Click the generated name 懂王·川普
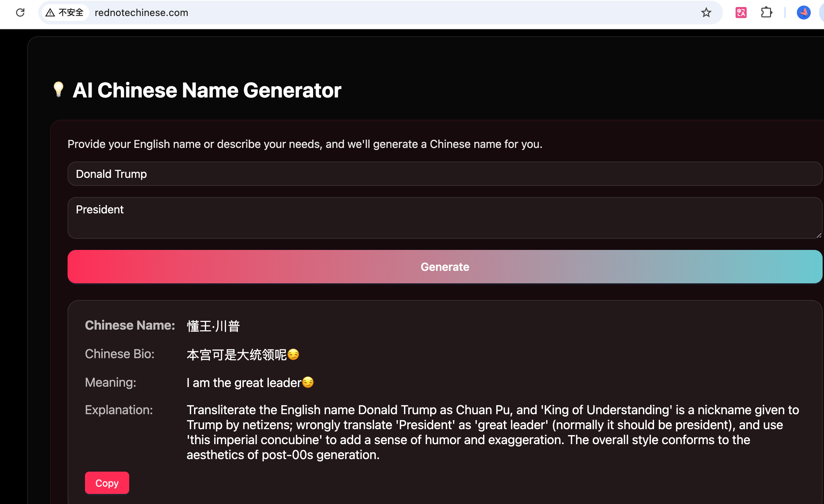824x504 pixels. 213,326
